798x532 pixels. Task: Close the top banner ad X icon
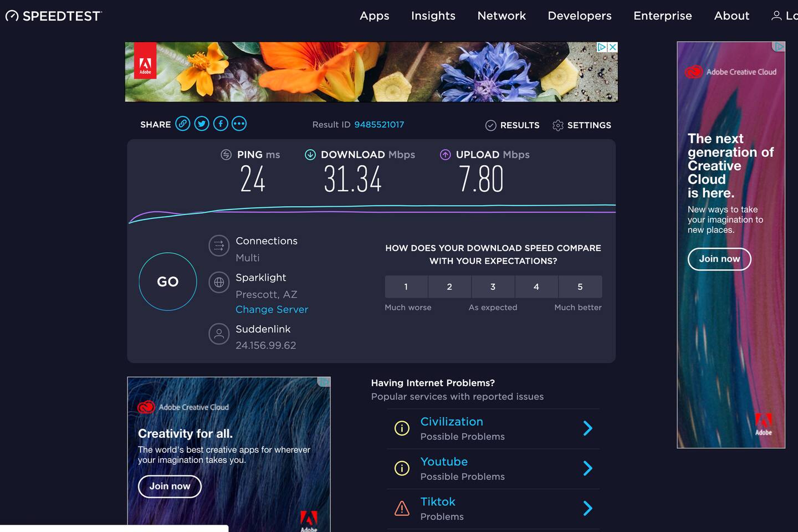[612, 48]
